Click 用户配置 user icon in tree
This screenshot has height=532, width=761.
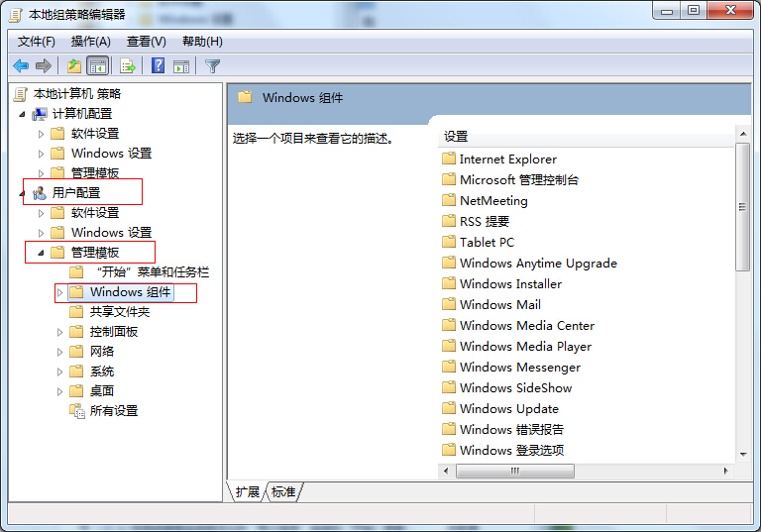point(40,193)
